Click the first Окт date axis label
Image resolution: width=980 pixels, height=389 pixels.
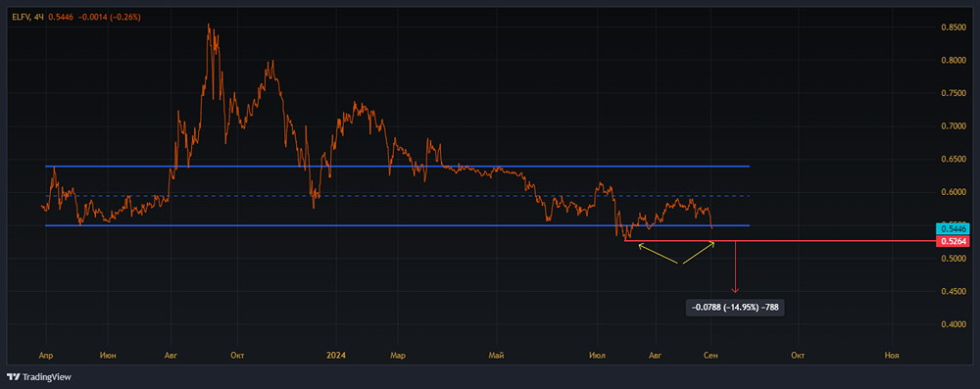236,356
